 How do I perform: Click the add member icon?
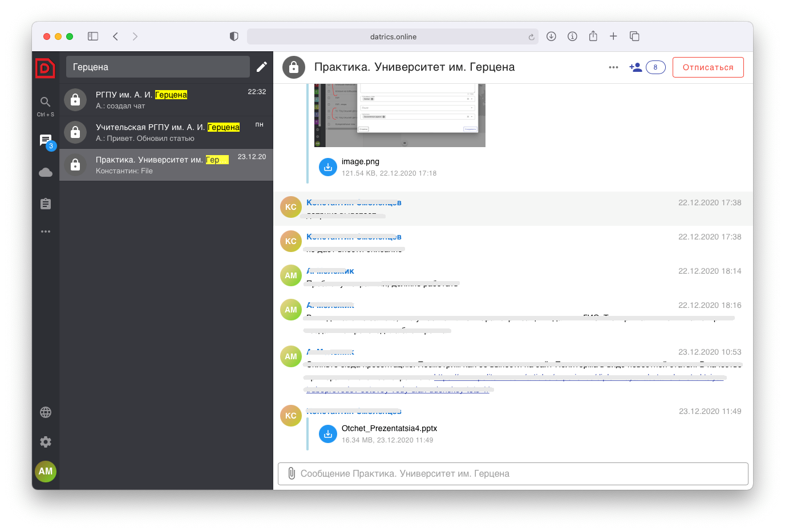pos(635,67)
